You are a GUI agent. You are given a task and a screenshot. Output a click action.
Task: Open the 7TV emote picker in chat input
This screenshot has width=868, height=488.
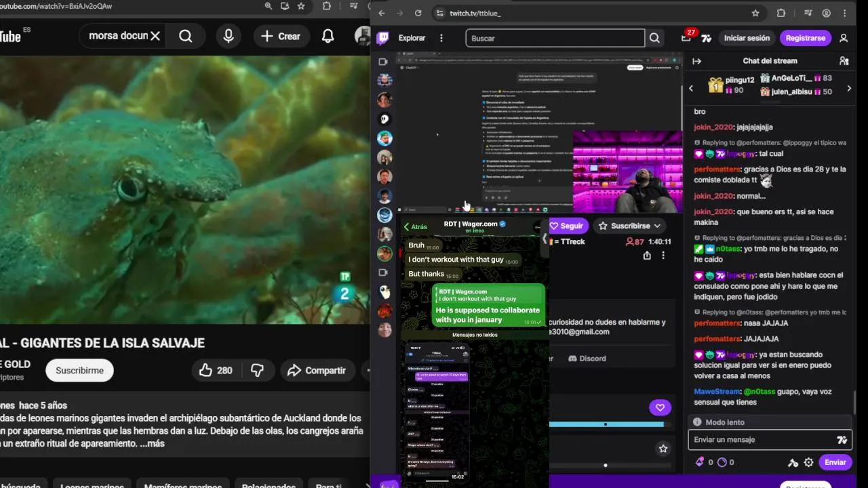842,440
